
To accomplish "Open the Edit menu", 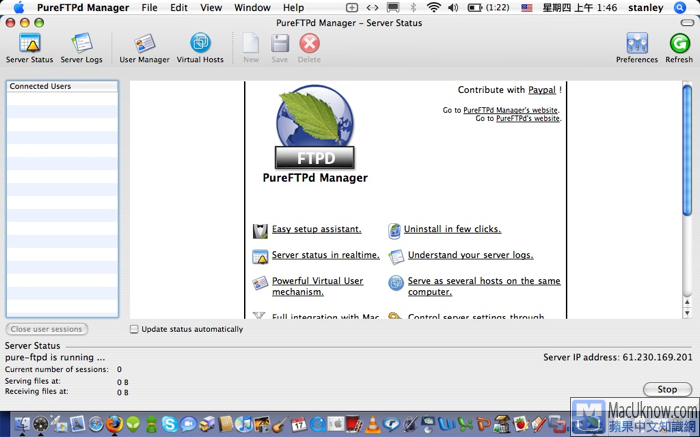I will (179, 8).
